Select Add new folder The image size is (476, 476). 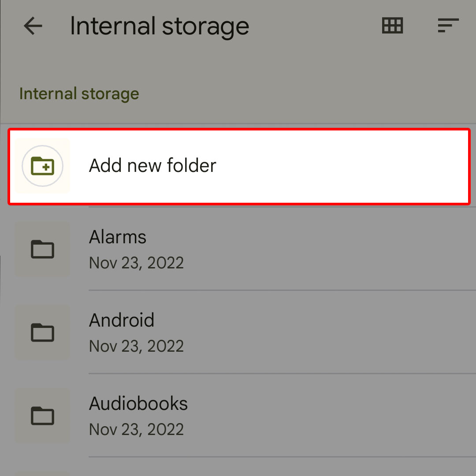click(x=152, y=166)
